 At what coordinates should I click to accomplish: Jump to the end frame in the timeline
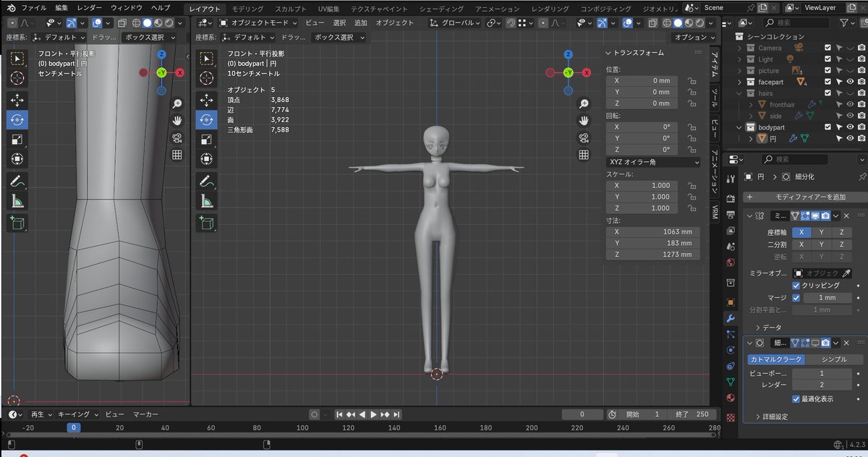396,414
